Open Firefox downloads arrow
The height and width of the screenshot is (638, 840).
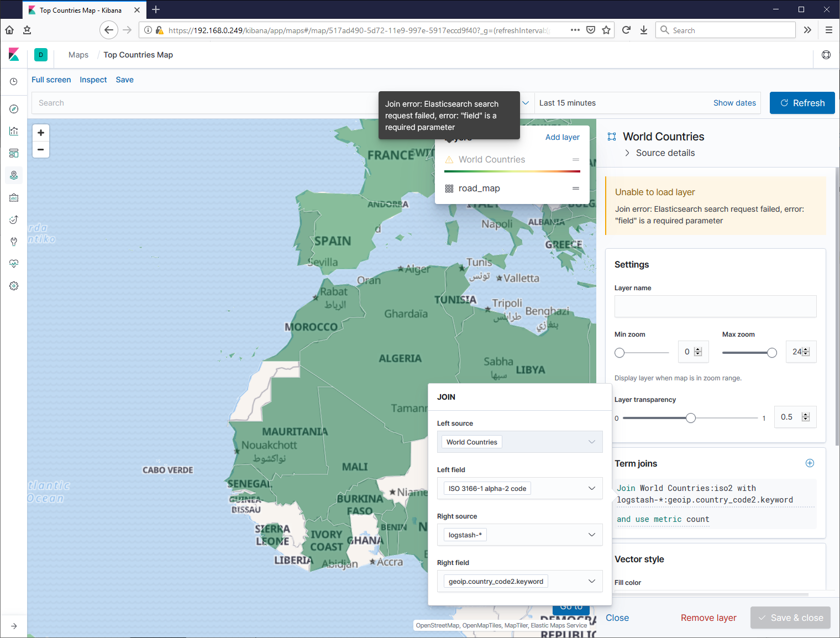click(644, 30)
